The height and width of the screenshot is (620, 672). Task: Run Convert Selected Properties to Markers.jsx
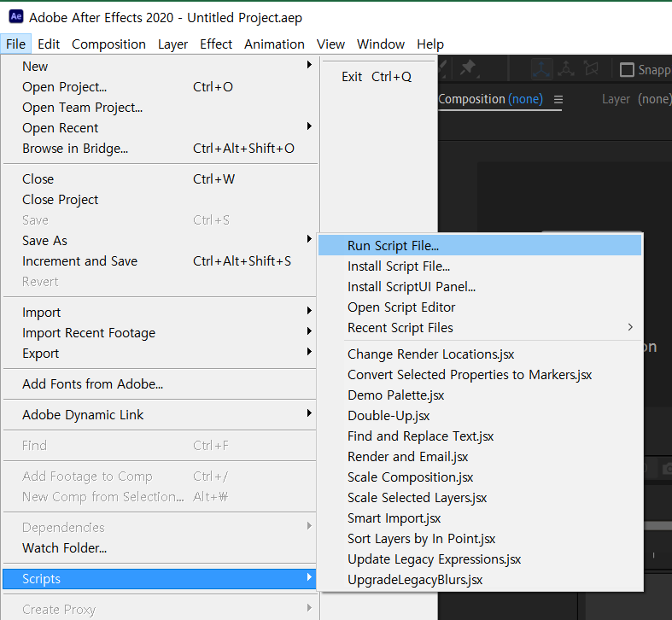click(480, 375)
